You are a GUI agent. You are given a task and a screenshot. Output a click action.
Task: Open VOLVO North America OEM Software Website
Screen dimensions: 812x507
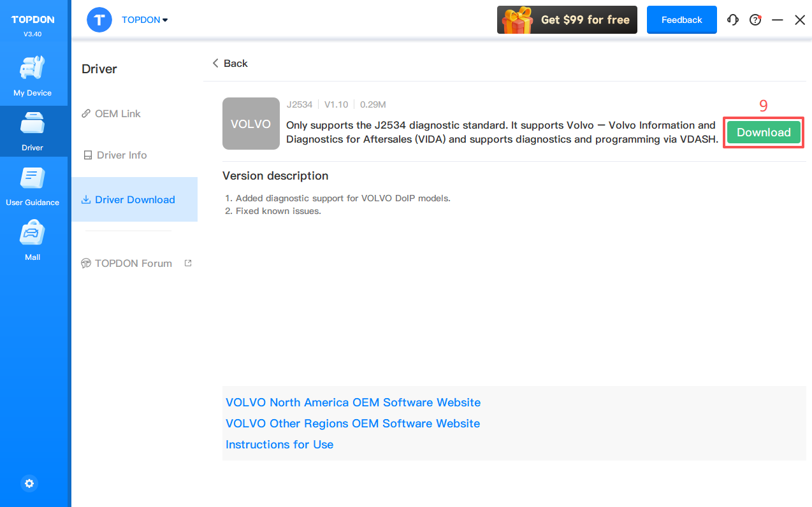[x=353, y=403]
